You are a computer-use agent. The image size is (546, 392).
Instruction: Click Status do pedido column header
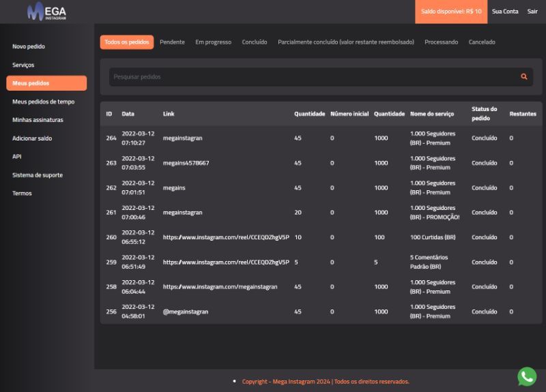pos(484,114)
